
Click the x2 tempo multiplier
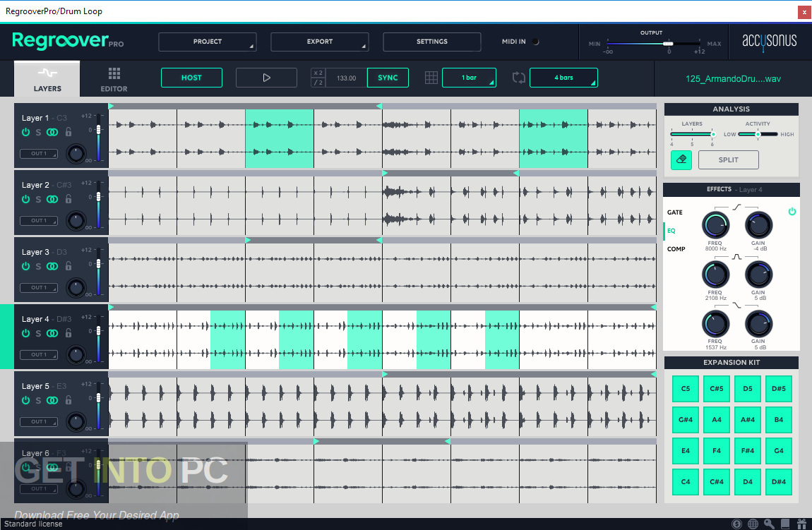(318, 73)
